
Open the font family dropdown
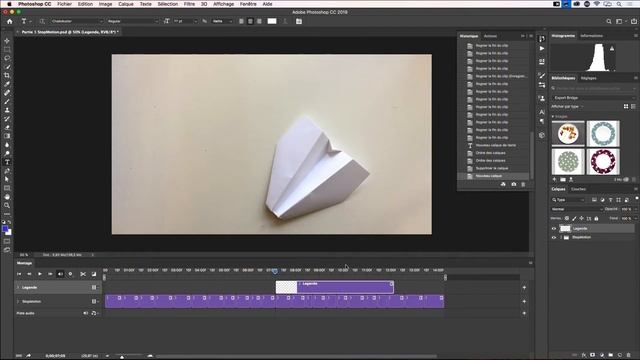click(x=77, y=21)
